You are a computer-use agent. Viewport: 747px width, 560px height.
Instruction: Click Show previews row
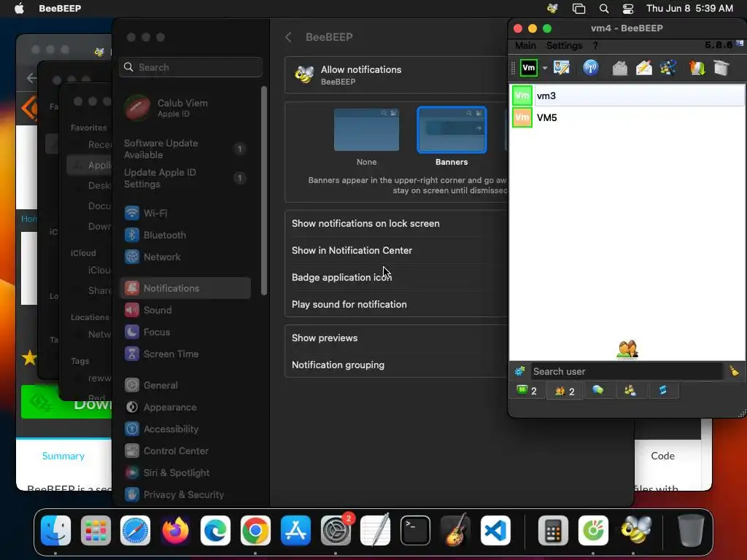pos(396,338)
